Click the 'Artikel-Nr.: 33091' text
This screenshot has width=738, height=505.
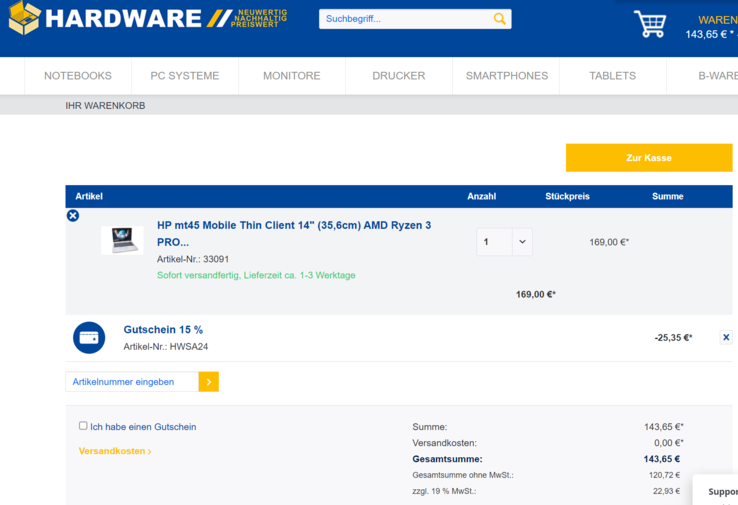193,259
